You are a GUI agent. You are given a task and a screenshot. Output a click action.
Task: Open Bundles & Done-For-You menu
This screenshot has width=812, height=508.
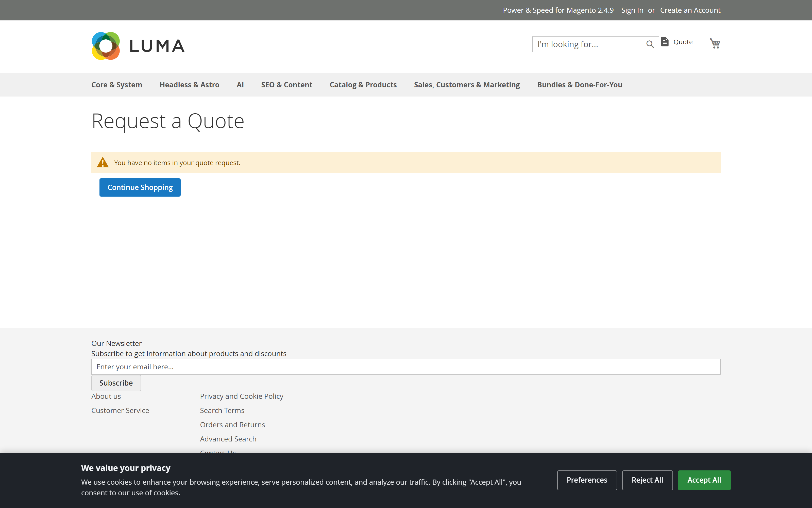pos(580,85)
